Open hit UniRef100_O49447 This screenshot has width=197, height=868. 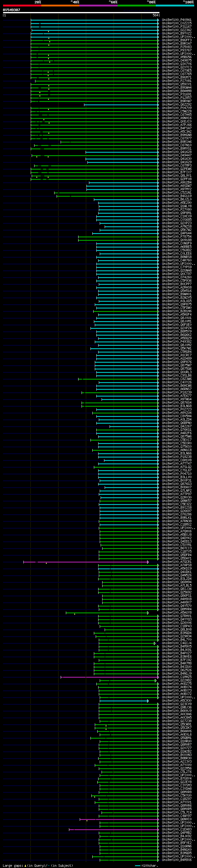(x=176, y=155)
